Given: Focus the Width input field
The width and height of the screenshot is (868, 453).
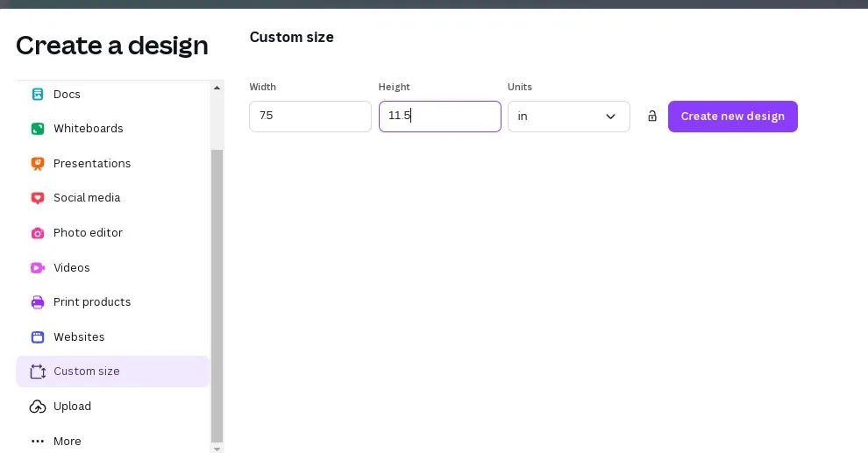Looking at the screenshot, I should point(310,117).
